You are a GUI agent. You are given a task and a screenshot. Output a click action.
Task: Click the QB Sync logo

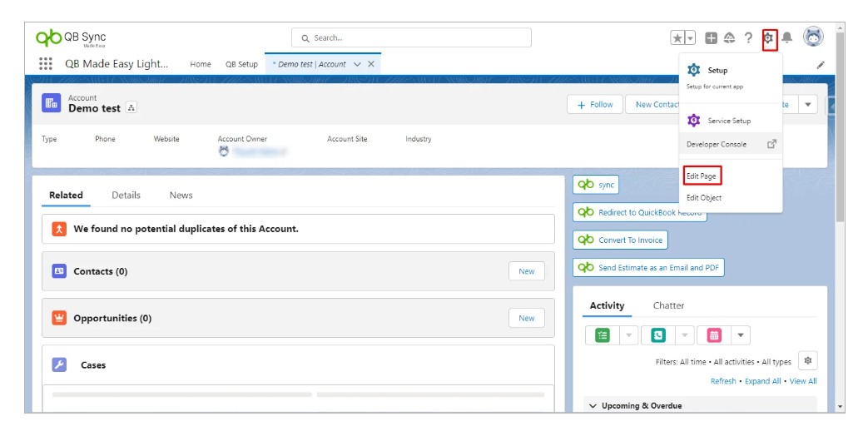(71, 37)
